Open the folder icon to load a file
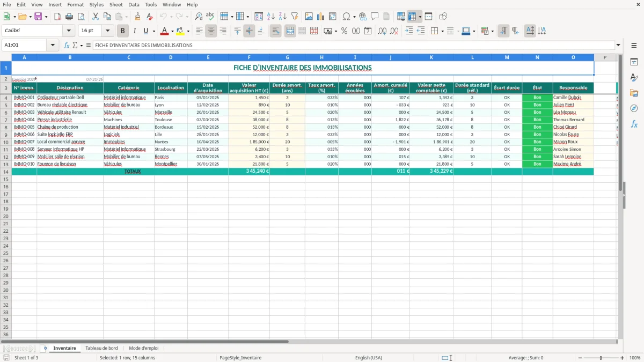The image size is (644, 362). [22, 17]
